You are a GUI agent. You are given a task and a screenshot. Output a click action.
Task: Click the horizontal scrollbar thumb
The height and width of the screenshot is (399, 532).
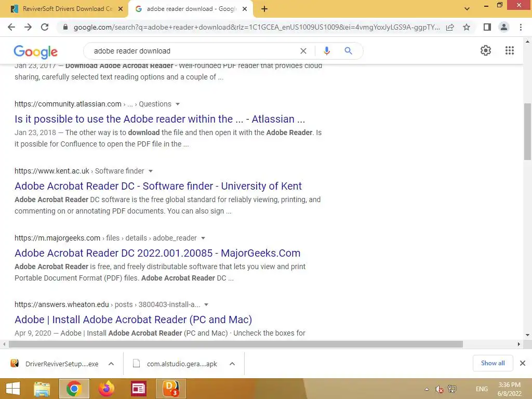tap(236, 344)
